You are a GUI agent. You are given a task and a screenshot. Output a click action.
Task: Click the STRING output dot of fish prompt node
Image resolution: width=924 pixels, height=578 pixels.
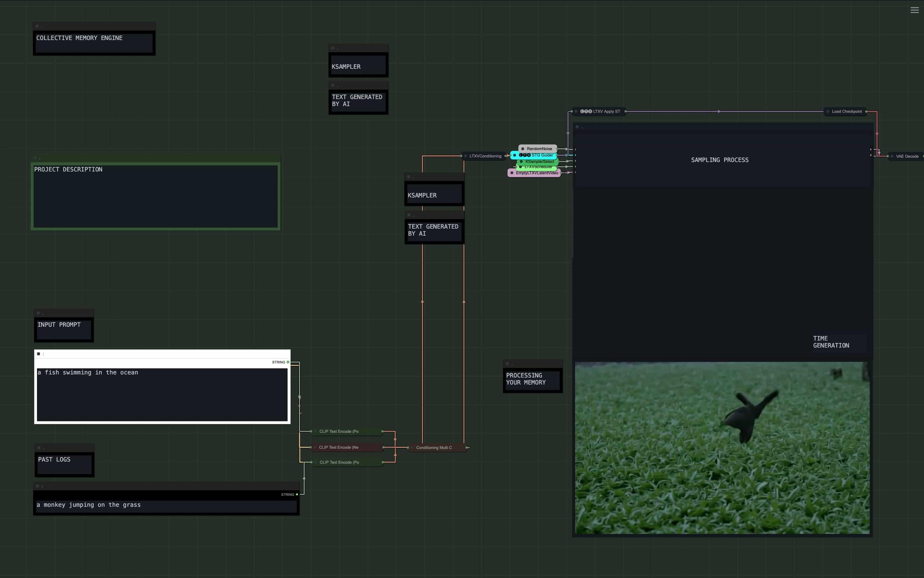pos(288,362)
